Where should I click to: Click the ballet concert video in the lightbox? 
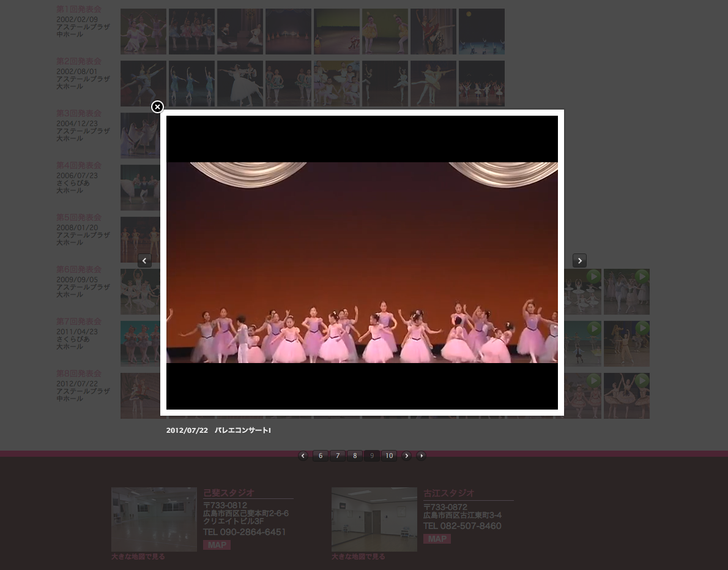362,263
